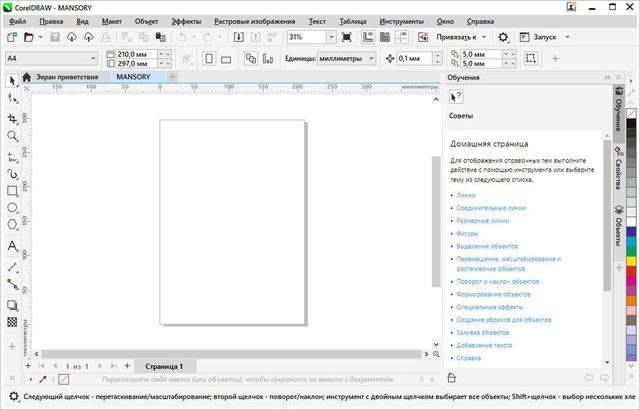Image resolution: width=640 pixels, height=410 pixels.
Task: Select the Text tool
Action: click(12, 245)
